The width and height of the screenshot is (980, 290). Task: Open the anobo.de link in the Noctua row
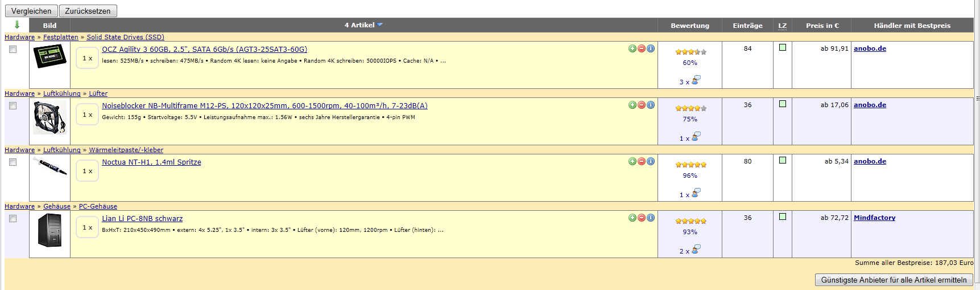click(870, 161)
